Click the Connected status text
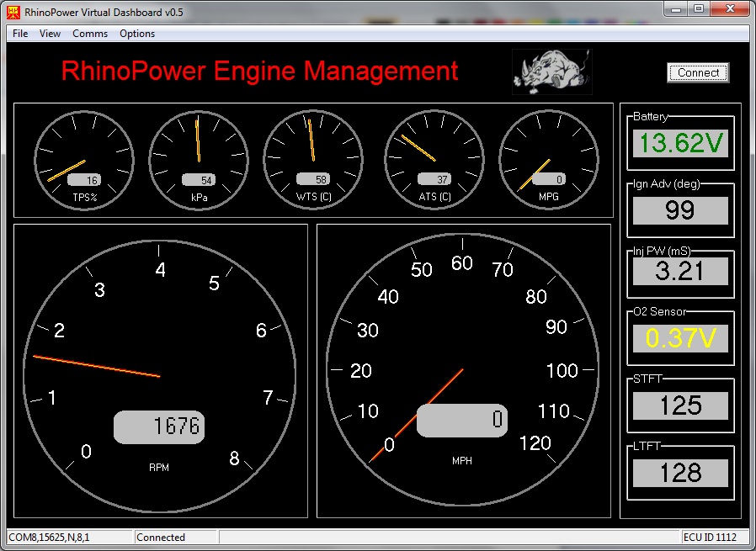 (x=161, y=537)
